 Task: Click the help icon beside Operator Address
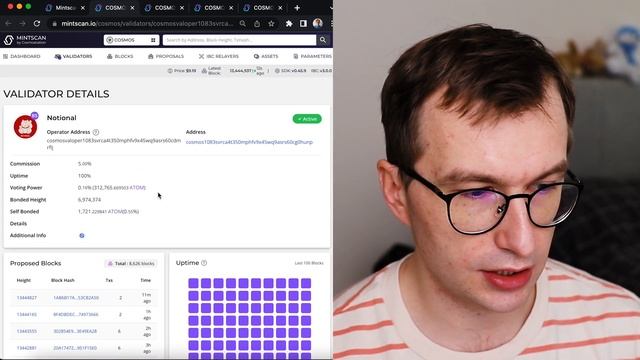(x=96, y=132)
